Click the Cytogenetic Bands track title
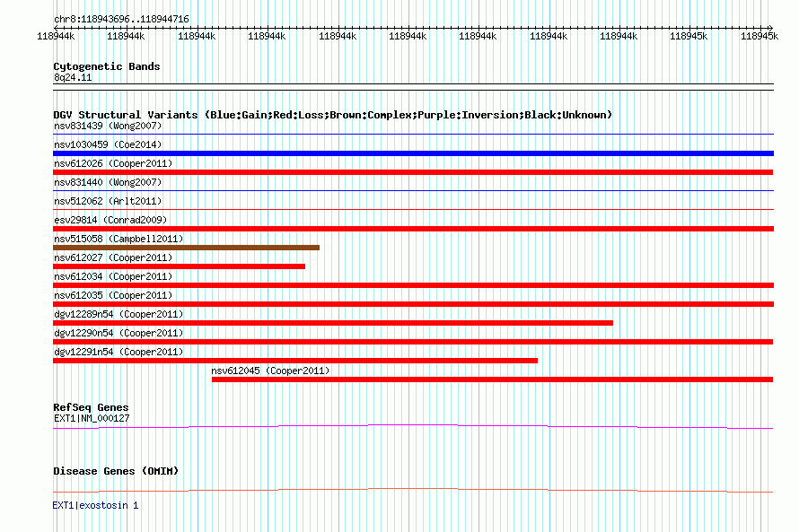 [x=107, y=66]
